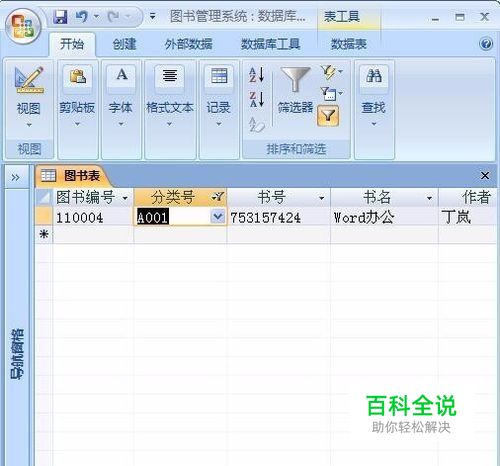This screenshot has width=500, height=466.
Task: Save the database with the floppy icon
Action: coord(60,16)
